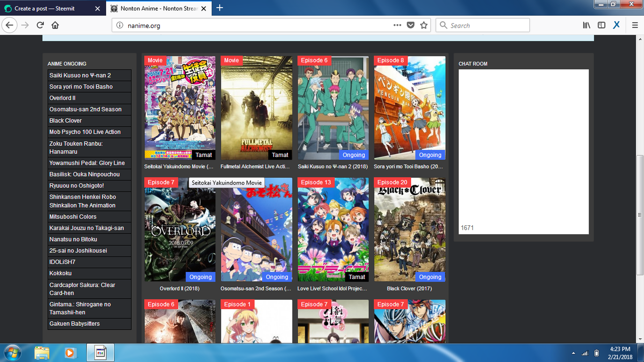Screen dimensions: 644x362
Task: Switch to the Create a post — Steemit tab
Action: (52, 9)
